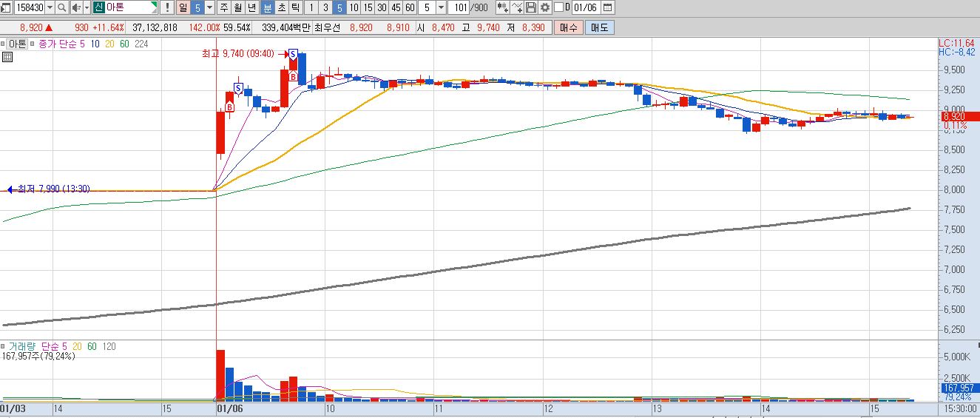
Task: Click small square before 거래량 label
Action: 4,345
